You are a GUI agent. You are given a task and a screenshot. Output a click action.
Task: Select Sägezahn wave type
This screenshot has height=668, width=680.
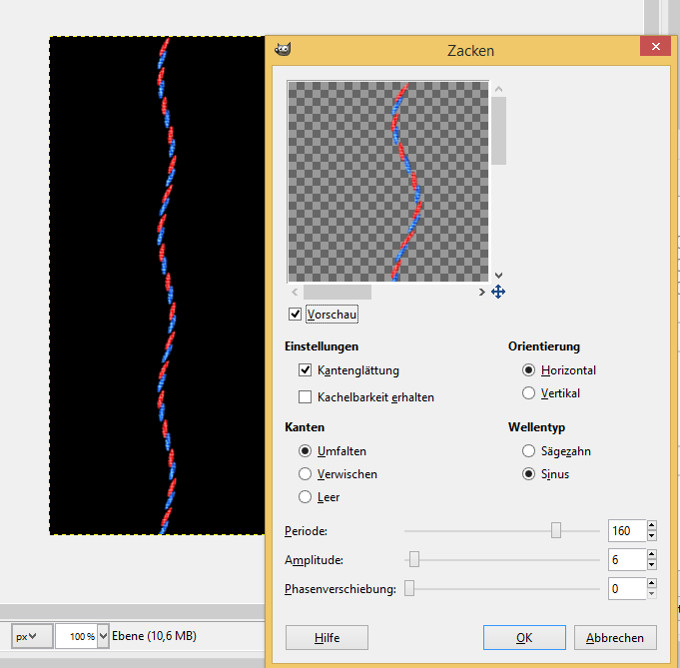(528, 451)
